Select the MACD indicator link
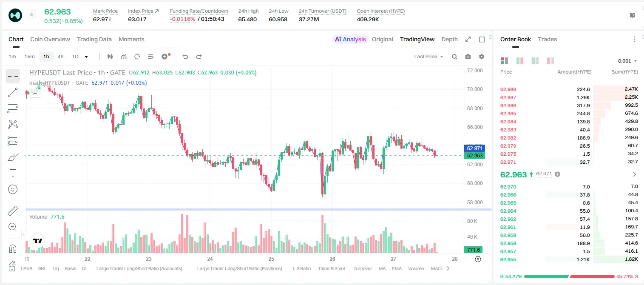Screen dimensions: 644x285 437,268
